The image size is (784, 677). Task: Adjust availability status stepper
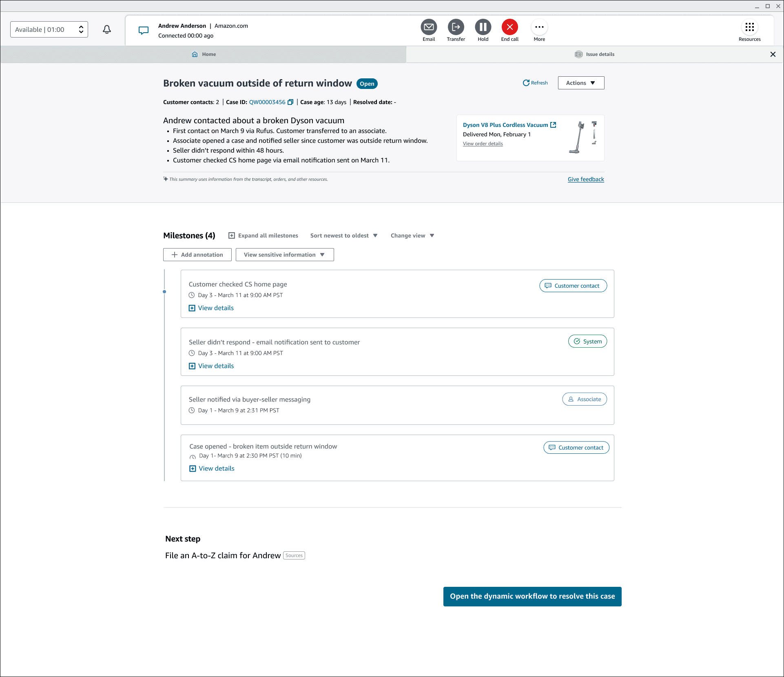[x=81, y=29]
